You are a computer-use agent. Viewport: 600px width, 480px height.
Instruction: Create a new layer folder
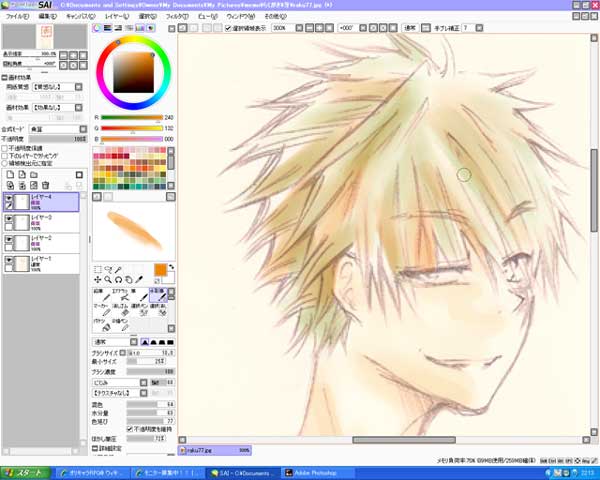pyautogui.click(x=34, y=175)
